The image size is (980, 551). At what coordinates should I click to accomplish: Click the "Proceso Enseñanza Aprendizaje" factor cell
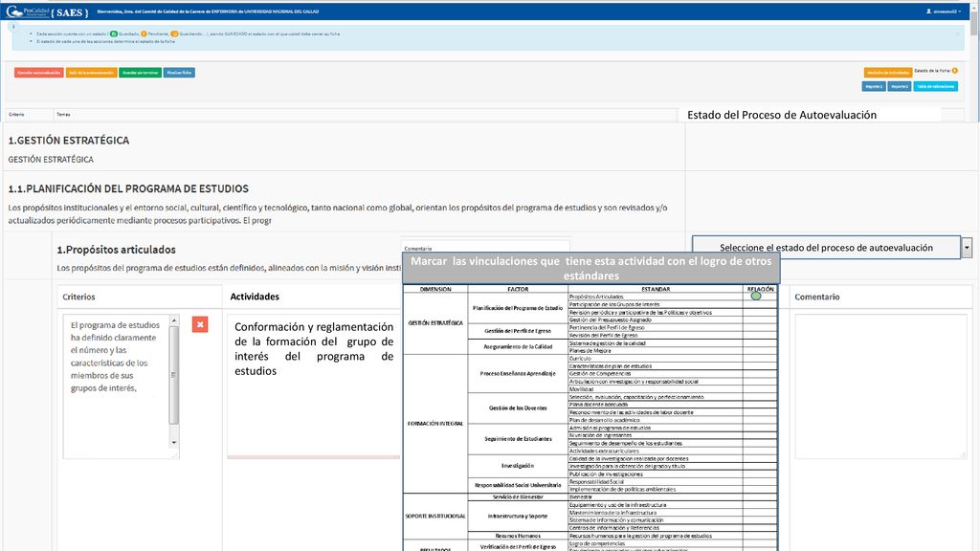point(518,374)
